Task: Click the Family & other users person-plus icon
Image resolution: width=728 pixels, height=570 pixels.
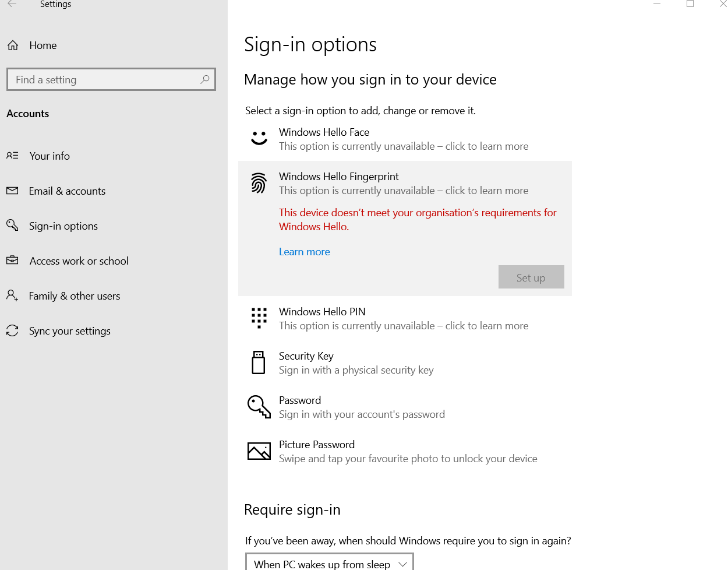Action: pyautogui.click(x=12, y=295)
